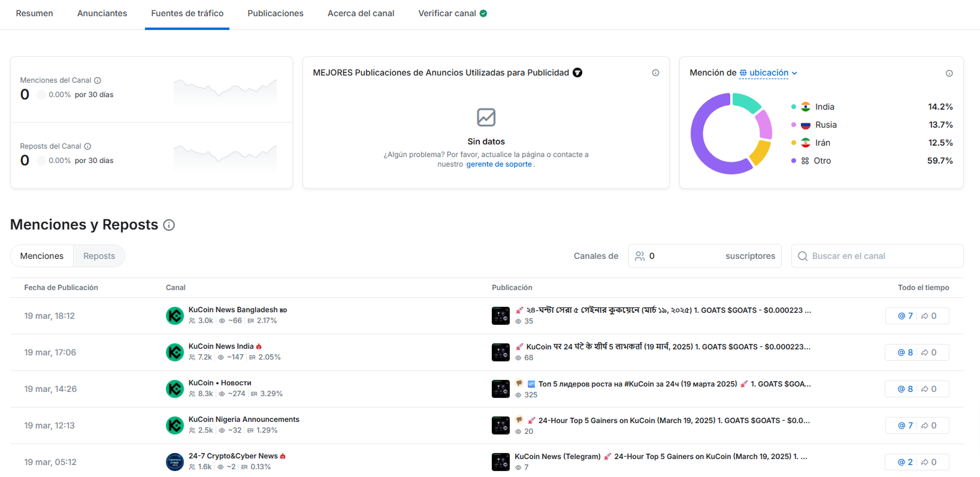
Task: Click info icon next to Reposts del Canal
Action: pos(87,146)
